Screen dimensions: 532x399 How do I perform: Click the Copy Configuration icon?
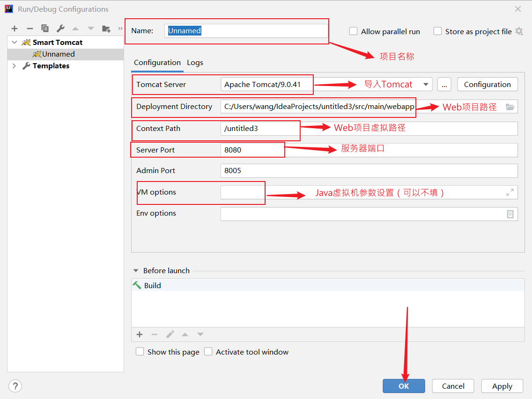point(45,29)
